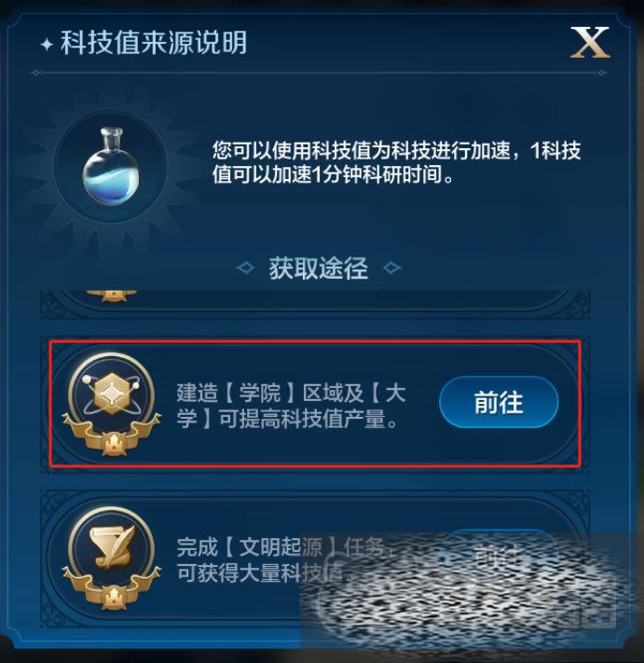This screenshot has width=644, height=663.
Task: Close the 科技值来源说明 dialog
Action: (590, 42)
